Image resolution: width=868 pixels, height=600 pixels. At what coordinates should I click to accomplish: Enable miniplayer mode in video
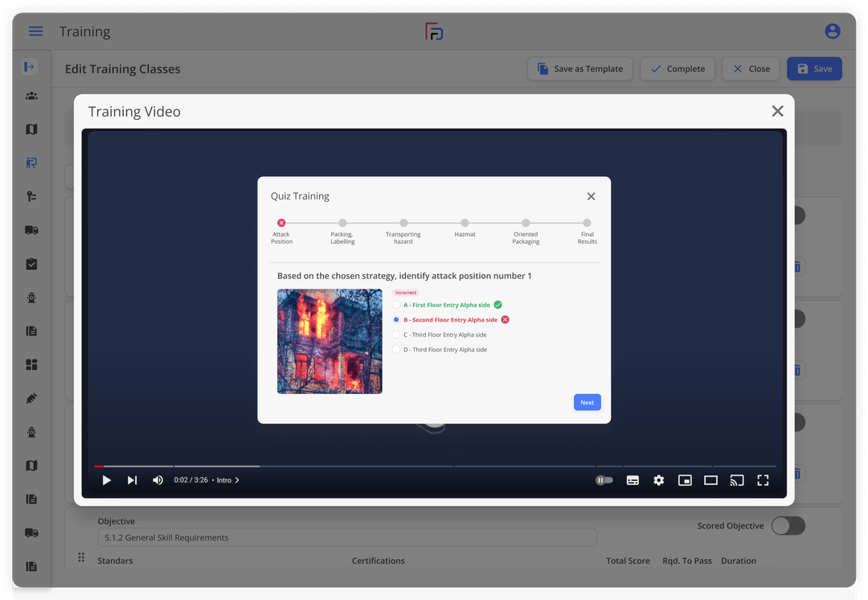(x=685, y=480)
